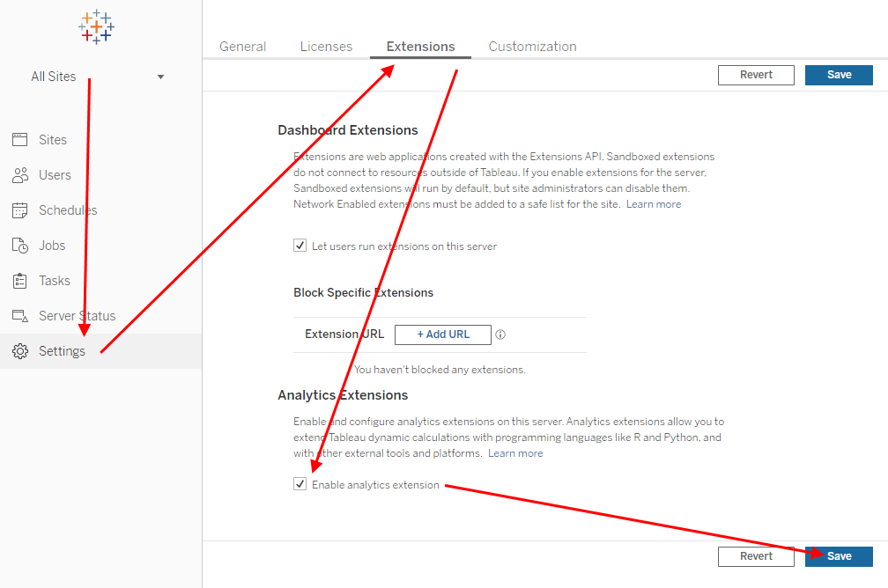Click the Jobs clock icon
The height and width of the screenshot is (588, 888).
[19, 245]
